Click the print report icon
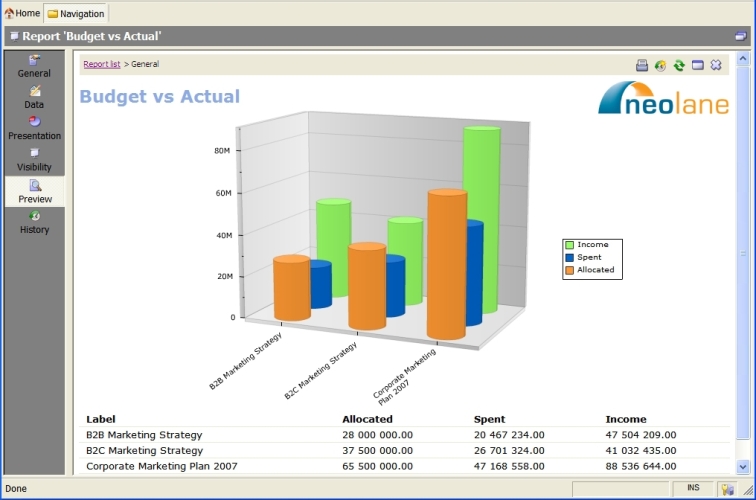 [x=642, y=65]
